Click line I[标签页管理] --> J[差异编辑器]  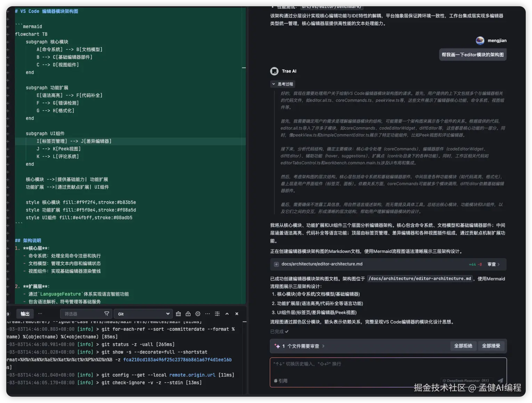(x=74, y=141)
